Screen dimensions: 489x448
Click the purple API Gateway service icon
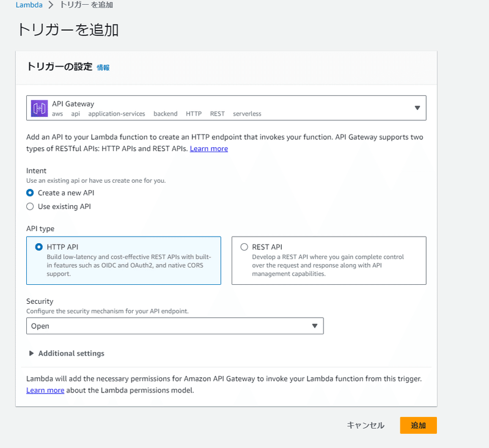(x=39, y=108)
